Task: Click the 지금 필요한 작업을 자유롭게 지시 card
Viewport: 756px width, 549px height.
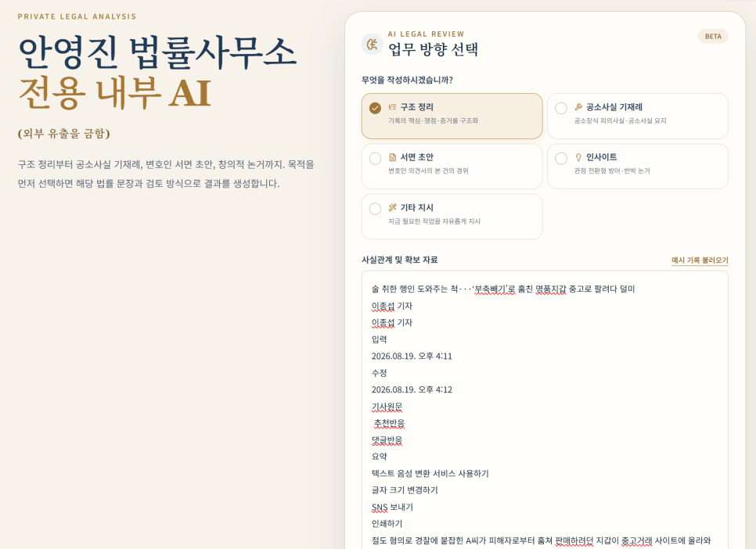Action: coord(452,217)
